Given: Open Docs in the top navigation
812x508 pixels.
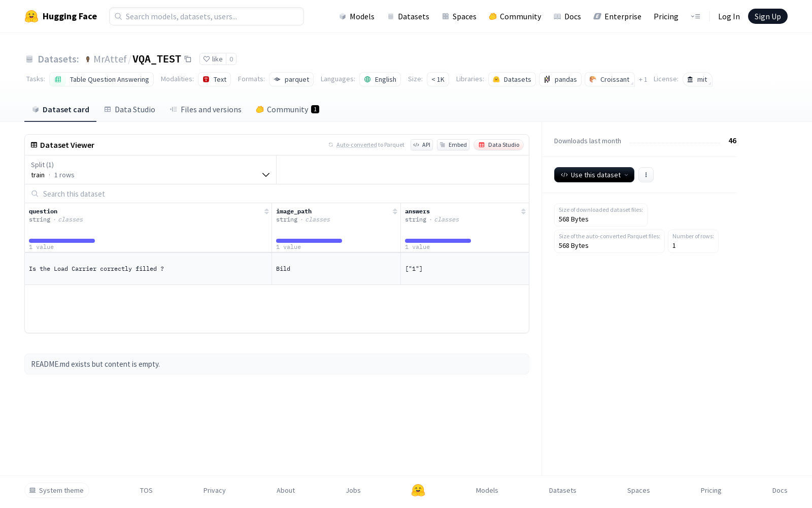Looking at the screenshot, I should [x=567, y=16].
